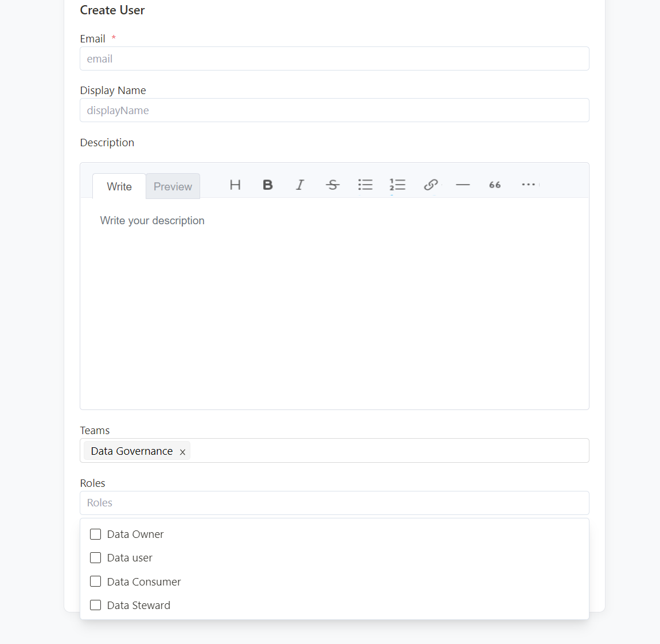
Task: Apply italic formatting in description editor
Action: 300,185
